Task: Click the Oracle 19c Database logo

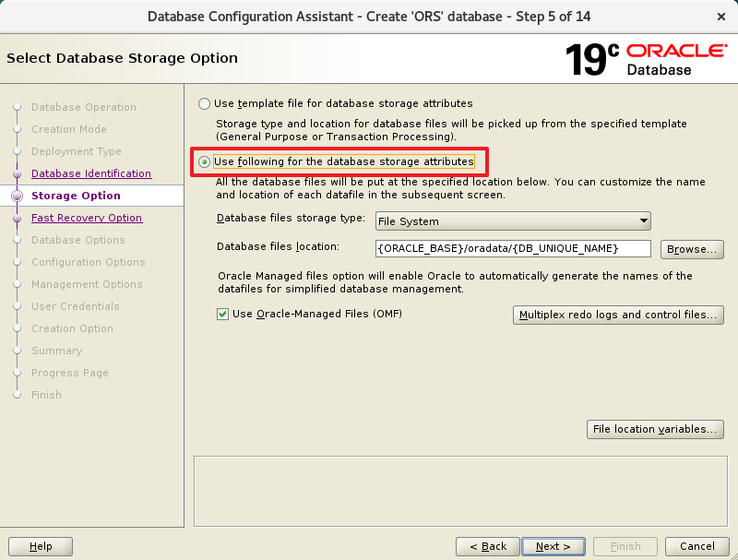Action: tap(647, 59)
